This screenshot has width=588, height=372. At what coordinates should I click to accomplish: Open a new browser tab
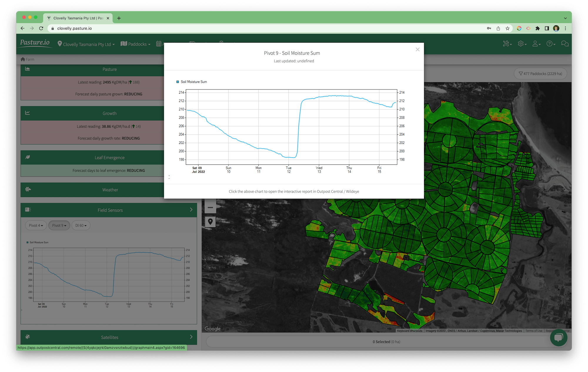[119, 18]
